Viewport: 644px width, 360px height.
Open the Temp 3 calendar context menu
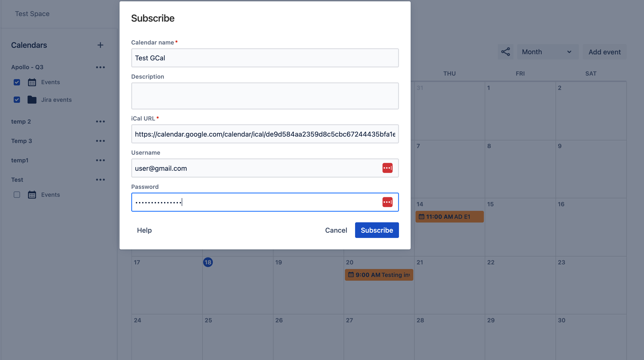click(100, 141)
